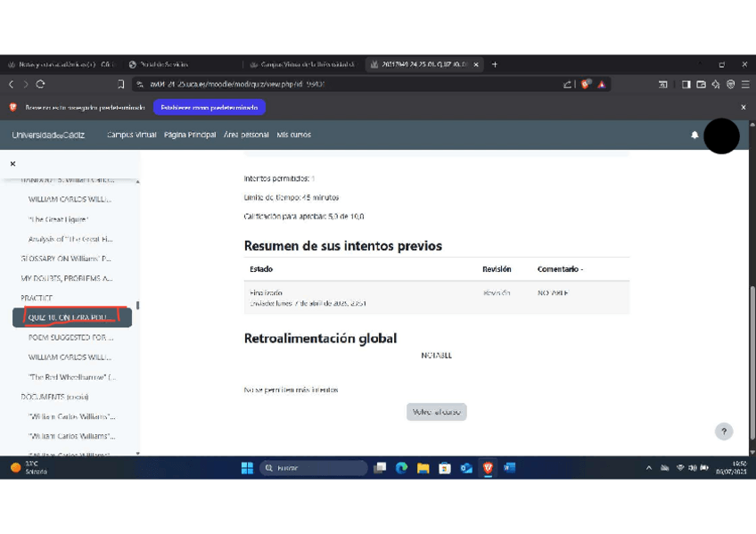Open the help question mark button

tap(724, 431)
